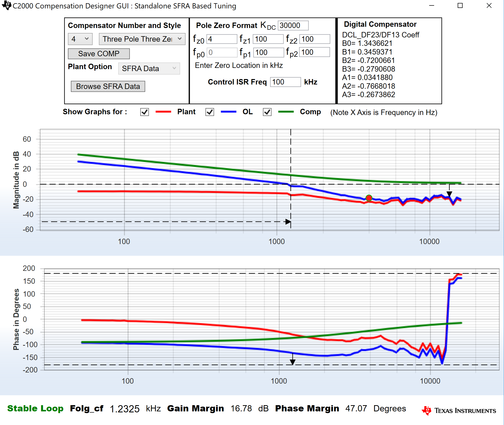Click the red marker dot on magnitude plot

369,198
